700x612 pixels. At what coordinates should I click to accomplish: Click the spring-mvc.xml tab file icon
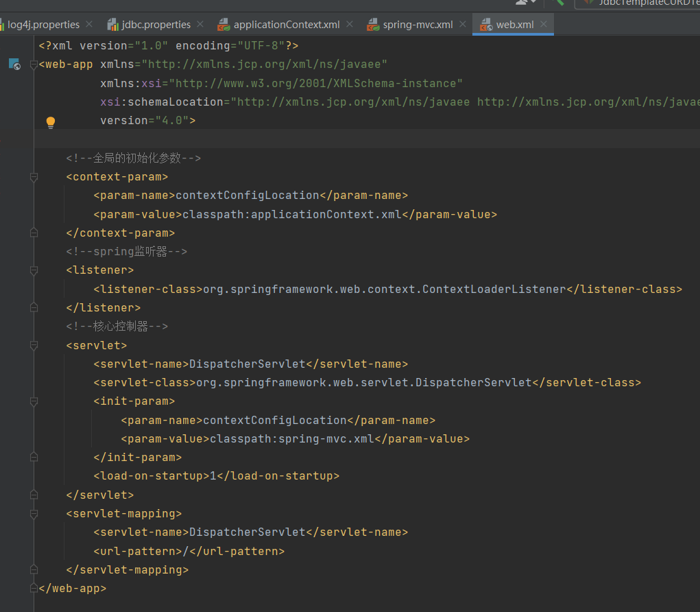(373, 25)
